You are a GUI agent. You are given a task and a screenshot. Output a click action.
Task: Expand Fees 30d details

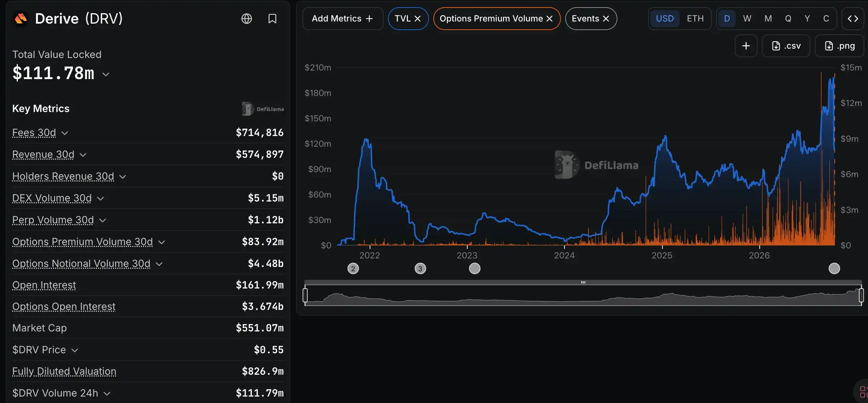point(65,133)
